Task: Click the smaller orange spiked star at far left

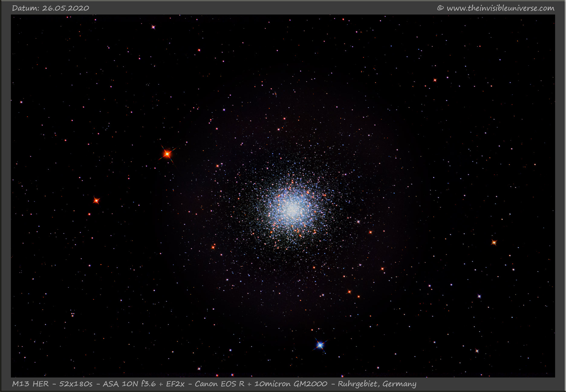Action: click(96, 201)
